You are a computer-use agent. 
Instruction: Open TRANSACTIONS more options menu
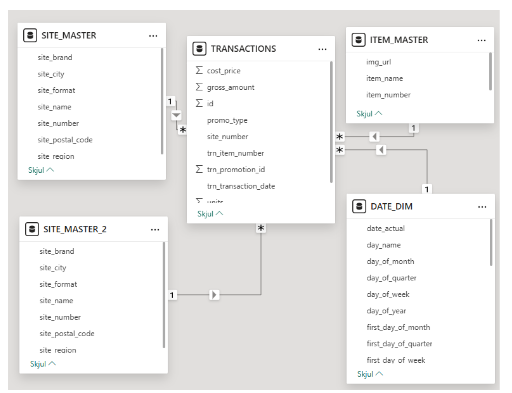coord(322,49)
